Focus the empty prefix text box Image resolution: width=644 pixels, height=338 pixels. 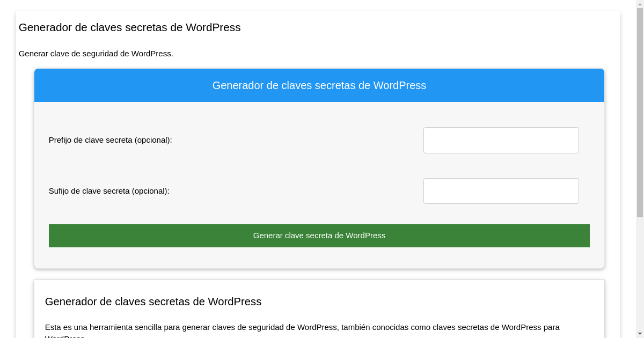tap(501, 140)
